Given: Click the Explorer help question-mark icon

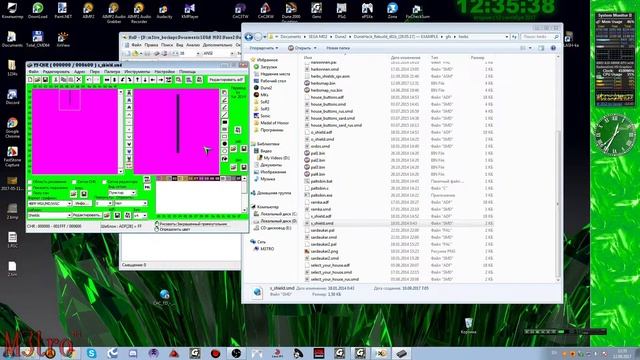Looking at the screenshot, I should [553, 48].
